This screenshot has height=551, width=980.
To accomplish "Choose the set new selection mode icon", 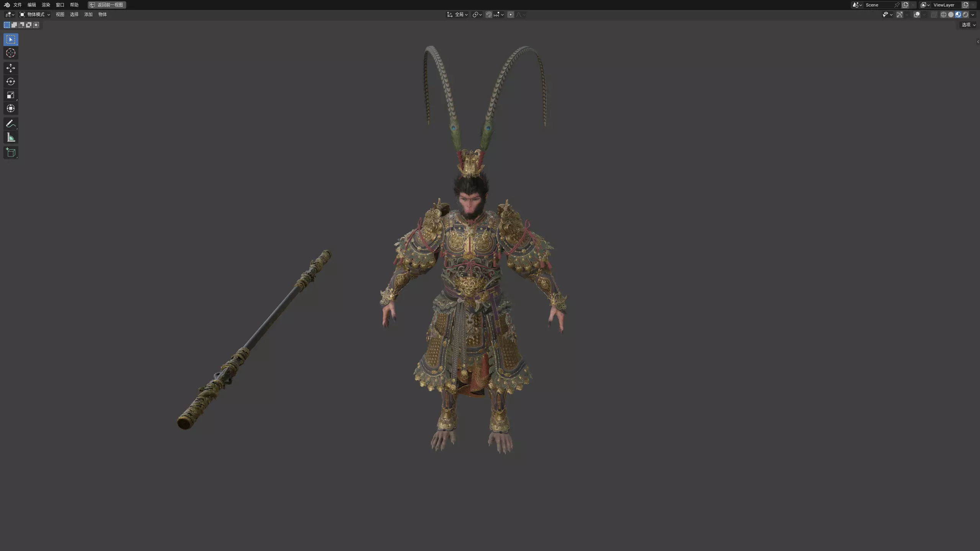I will tap(7, 25).
